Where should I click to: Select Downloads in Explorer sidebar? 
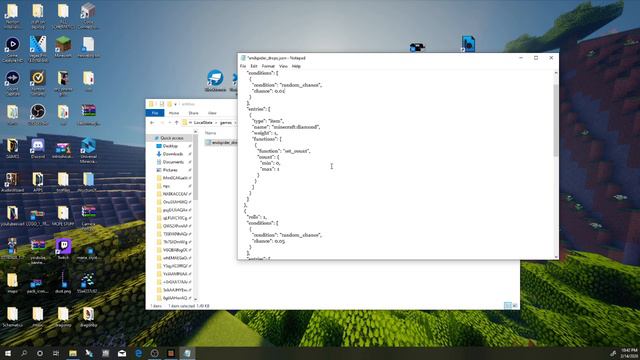point(173,154)
